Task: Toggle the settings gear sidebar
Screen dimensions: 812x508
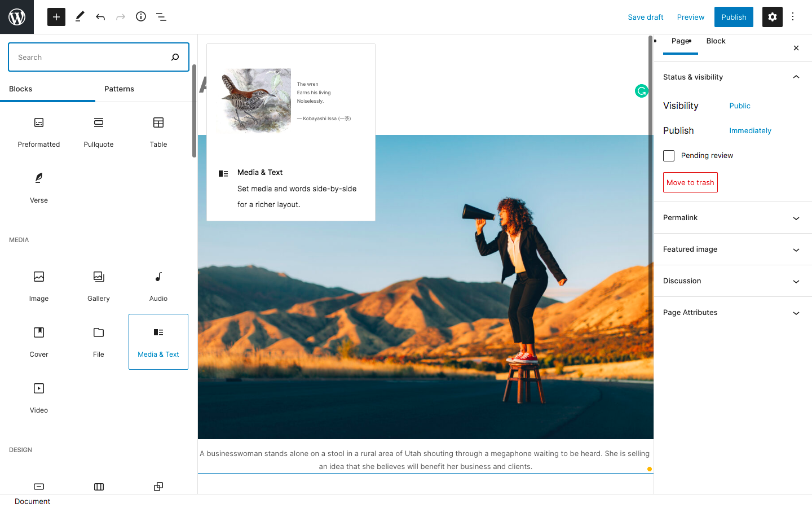Action: [x=773, y=17]
